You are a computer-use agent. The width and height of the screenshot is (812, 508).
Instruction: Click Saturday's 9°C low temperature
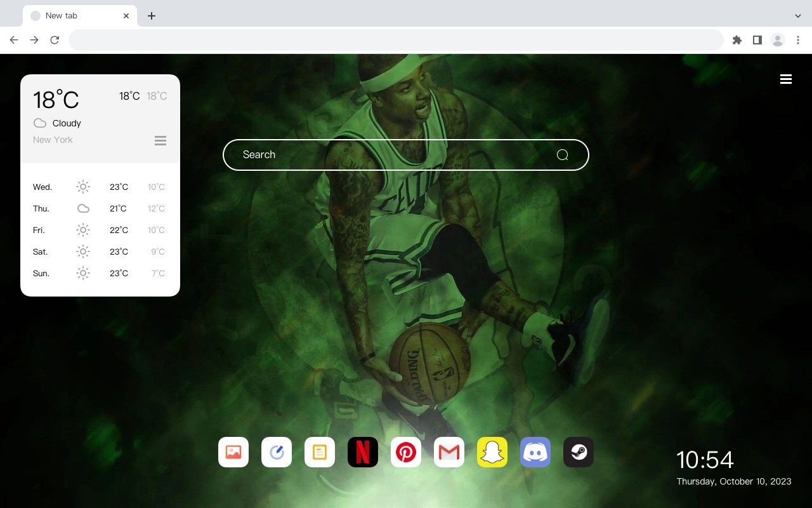158,251
